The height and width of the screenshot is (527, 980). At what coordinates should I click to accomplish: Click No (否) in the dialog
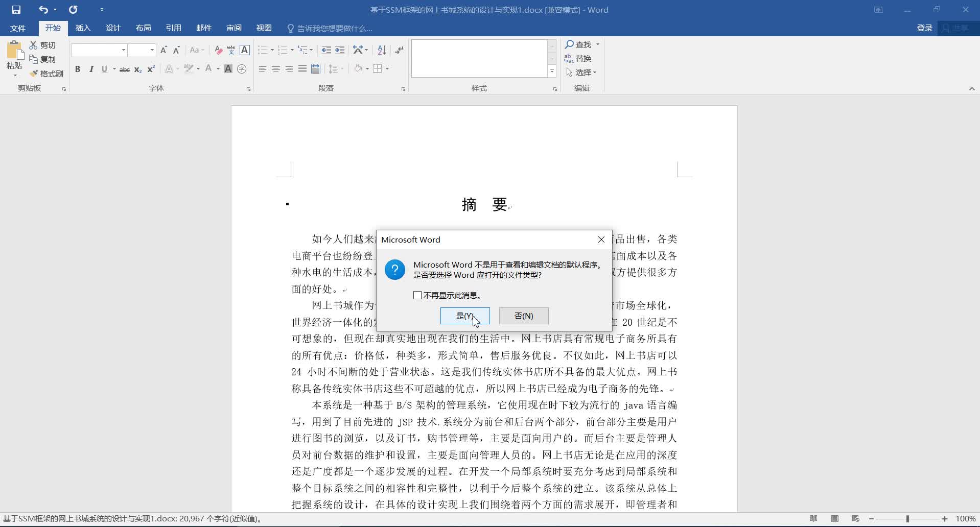coord(524,316)
